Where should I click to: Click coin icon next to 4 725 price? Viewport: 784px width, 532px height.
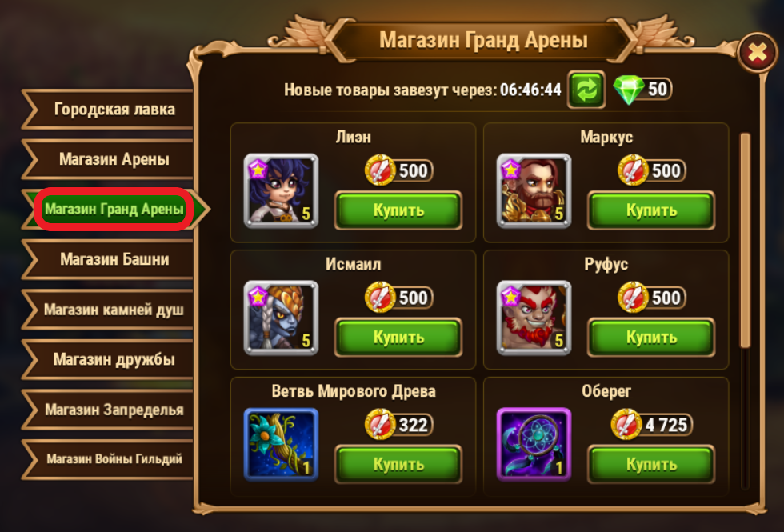click(626, 425)
